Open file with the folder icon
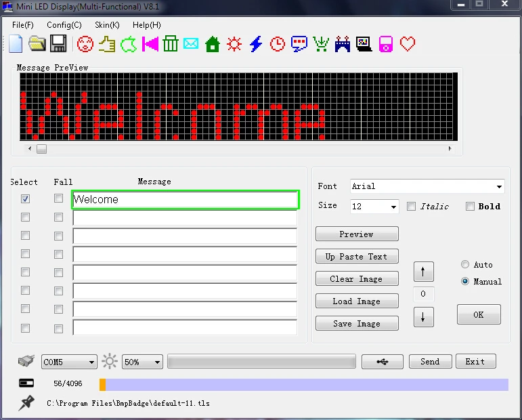522x420 pixels. pos(37,44)
